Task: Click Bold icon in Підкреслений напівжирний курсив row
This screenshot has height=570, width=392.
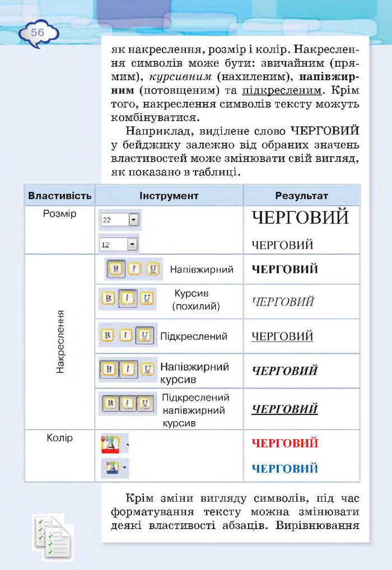Action: point(110,403)
